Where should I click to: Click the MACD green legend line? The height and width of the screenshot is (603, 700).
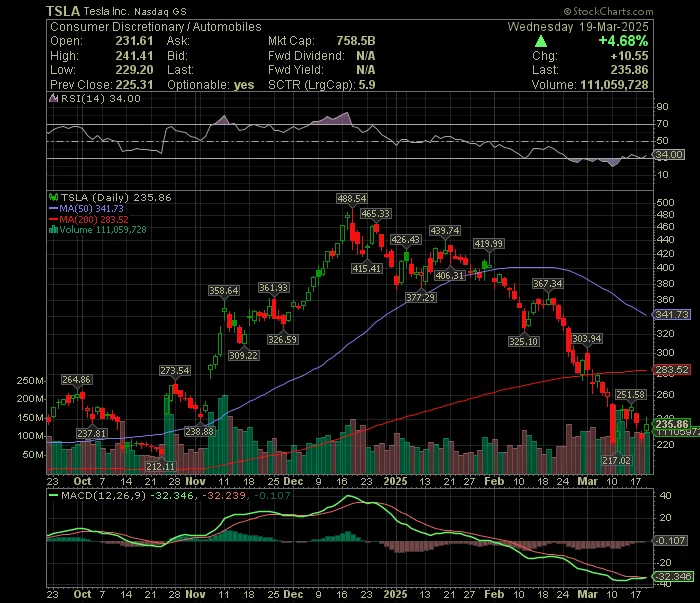(54, 495)
